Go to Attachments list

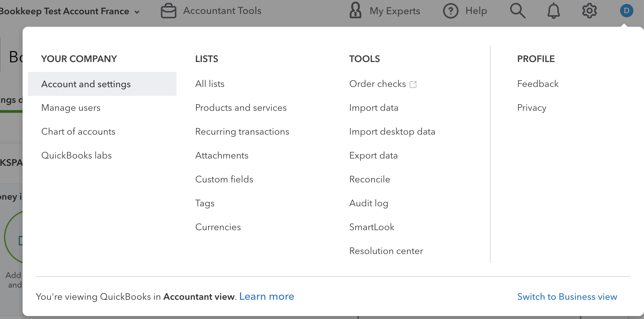[222, 156]
